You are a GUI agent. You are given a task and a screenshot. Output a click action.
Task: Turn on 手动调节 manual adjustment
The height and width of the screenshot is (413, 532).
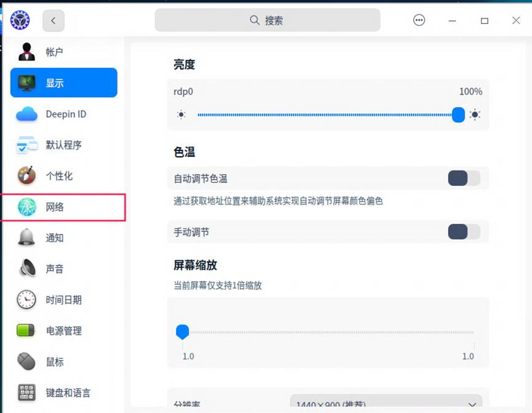(463, 232)
